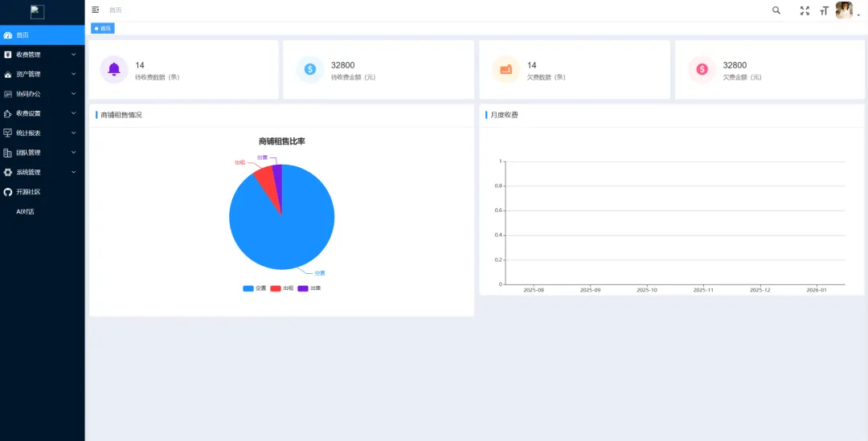This screenshot has width=868, height=441.
Task: Click the purple bell 待收费数据 icon
Action: (x=114, y=69)
